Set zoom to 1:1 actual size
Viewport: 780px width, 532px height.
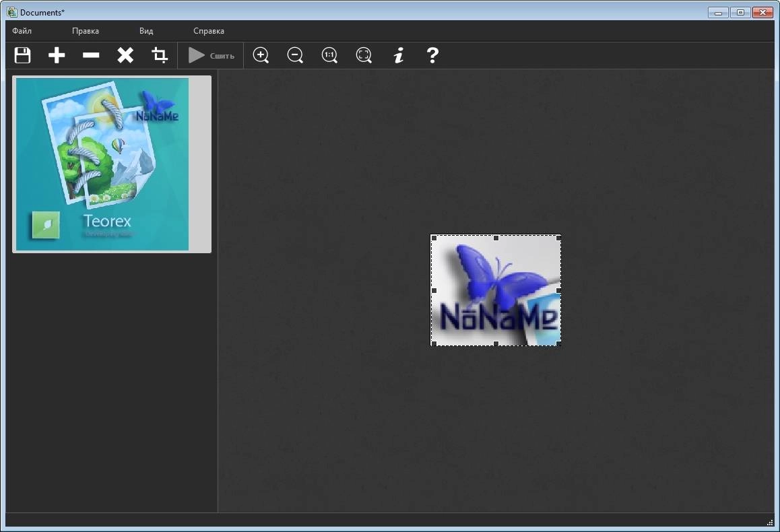point(329,55)
